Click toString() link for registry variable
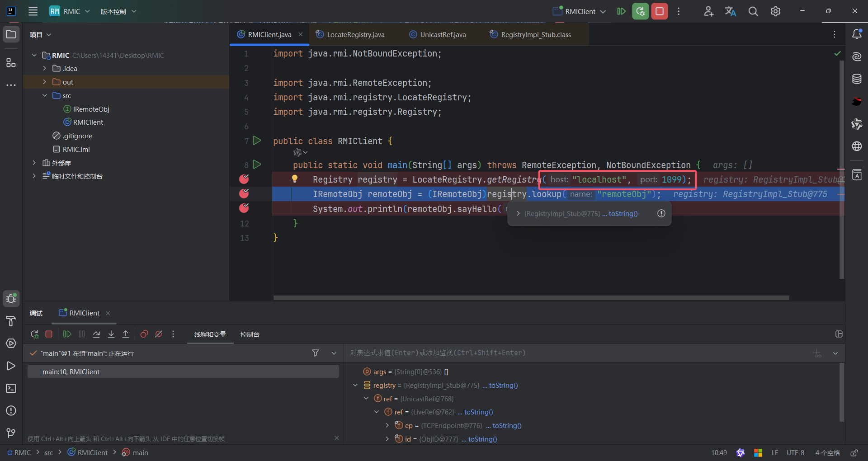 503,385
